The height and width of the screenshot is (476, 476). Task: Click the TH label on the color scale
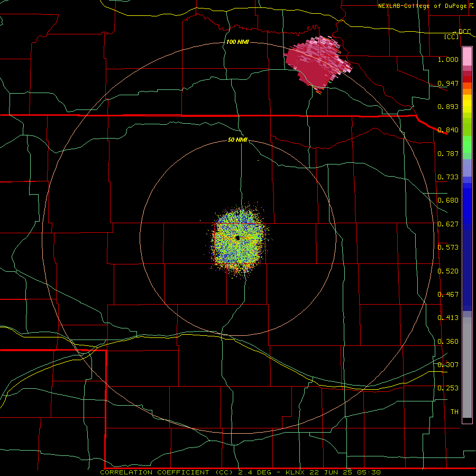pyautogui.click(x=454, y=412)
